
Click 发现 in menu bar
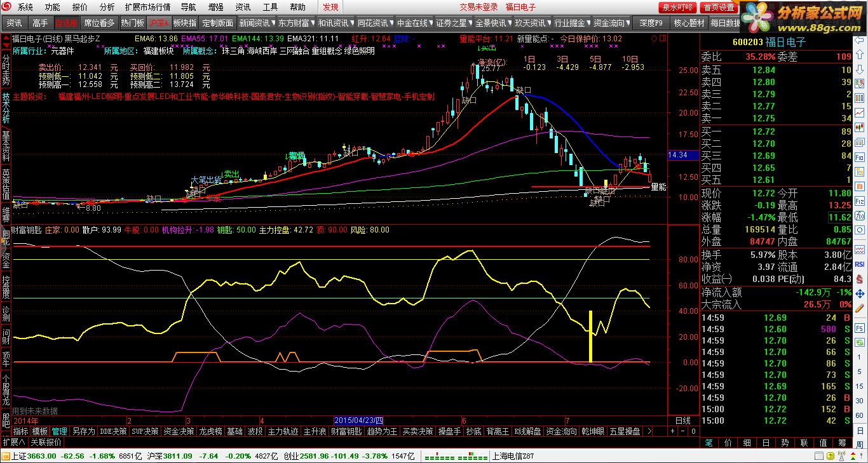pyautogui.click(x=330, y=7)
